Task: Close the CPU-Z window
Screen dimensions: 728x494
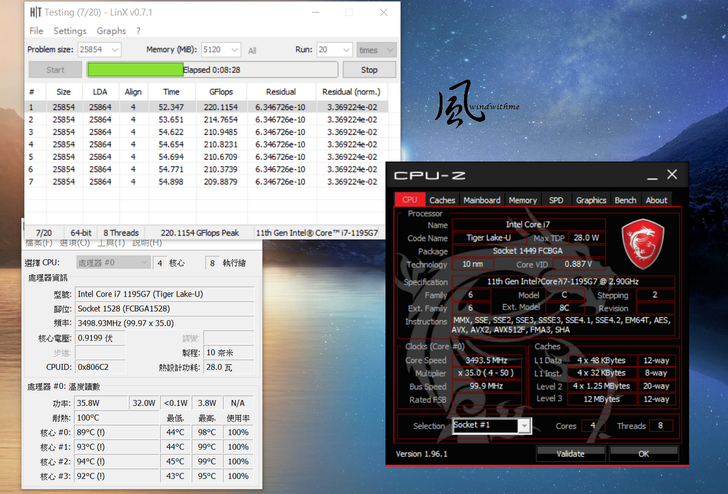Action: point(672,174)
